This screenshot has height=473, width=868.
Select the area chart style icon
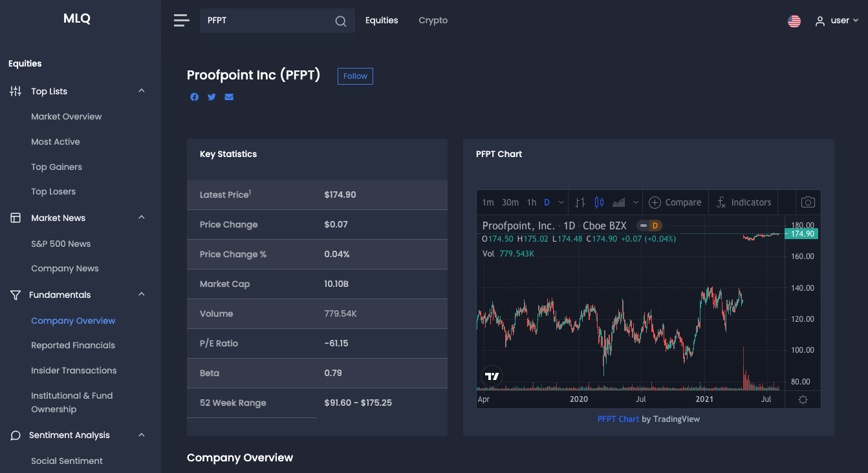click(619, 202)
